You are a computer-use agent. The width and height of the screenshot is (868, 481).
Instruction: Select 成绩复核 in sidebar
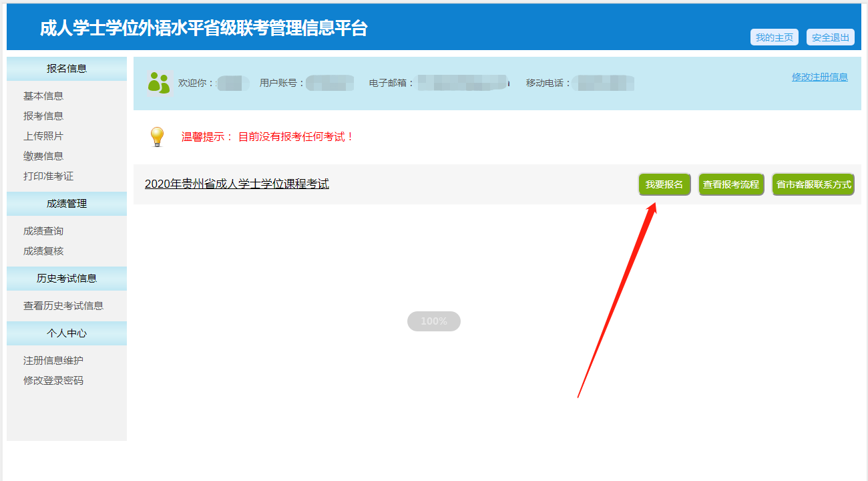coord(43,251)
